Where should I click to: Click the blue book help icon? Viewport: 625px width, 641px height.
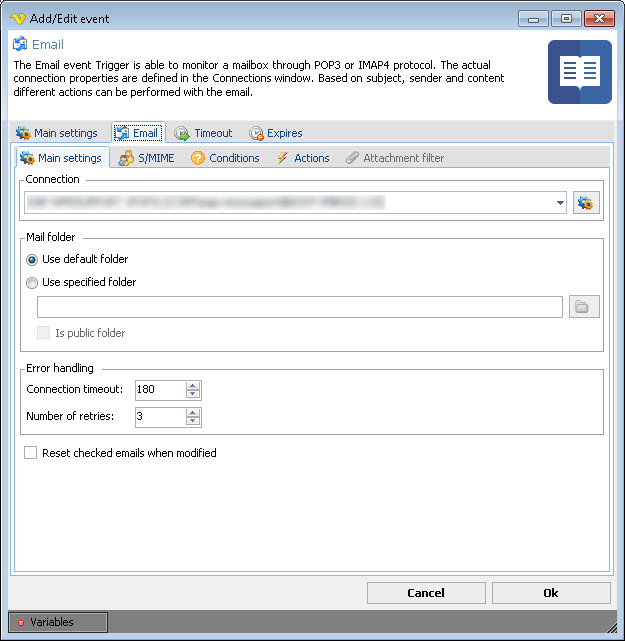click(x=579, y=72)
